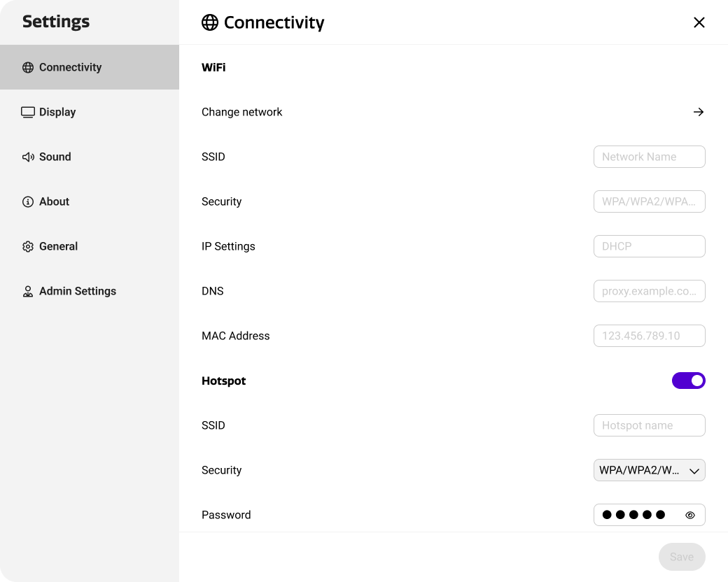Reveal the hotspot password with the eye icon

690,515
